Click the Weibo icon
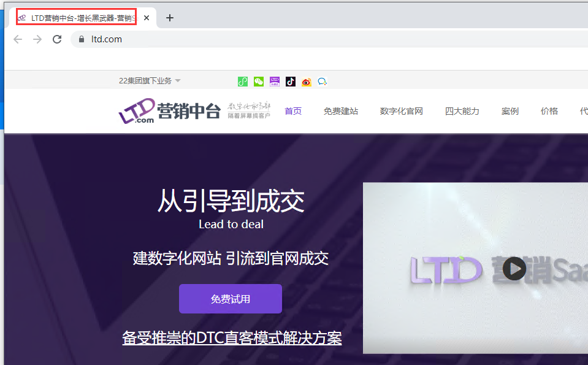This screenshot has height=365, width=588. [307, 82]
